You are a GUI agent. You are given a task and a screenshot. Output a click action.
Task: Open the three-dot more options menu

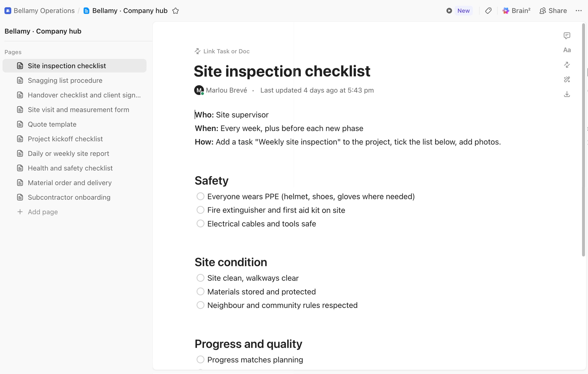tap(579, 11)
